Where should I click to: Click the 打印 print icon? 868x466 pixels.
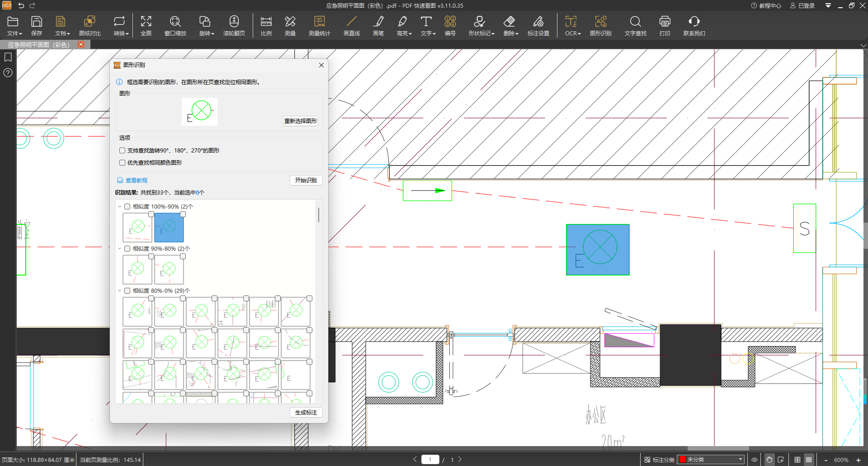pyautogui.click(x=665, y=26)
